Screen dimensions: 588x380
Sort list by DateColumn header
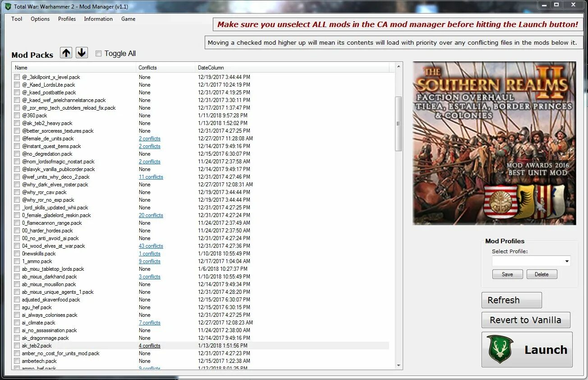292,68
